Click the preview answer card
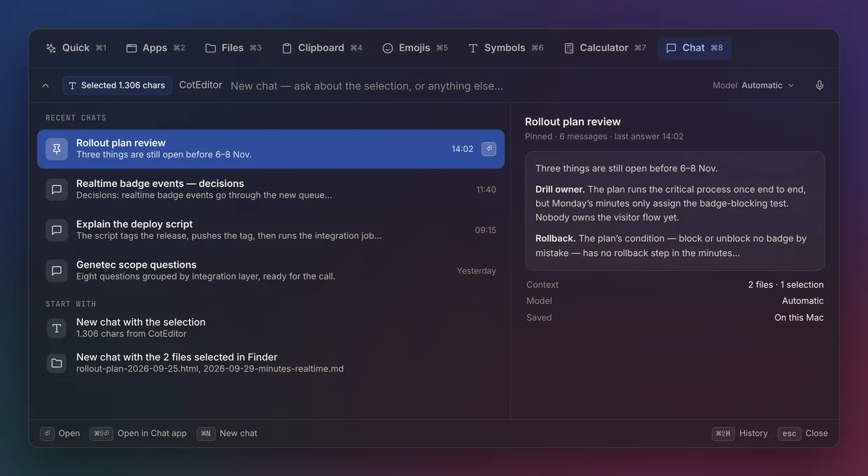The height and width of the screenshot is (476, 868). click(x=675, y=211)
